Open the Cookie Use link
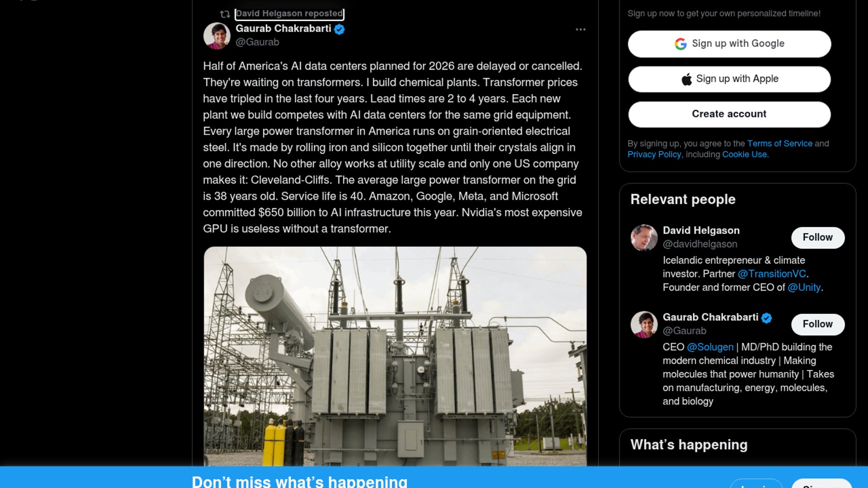Viewport: 868px width, 488px height. [x=745, y=155]
